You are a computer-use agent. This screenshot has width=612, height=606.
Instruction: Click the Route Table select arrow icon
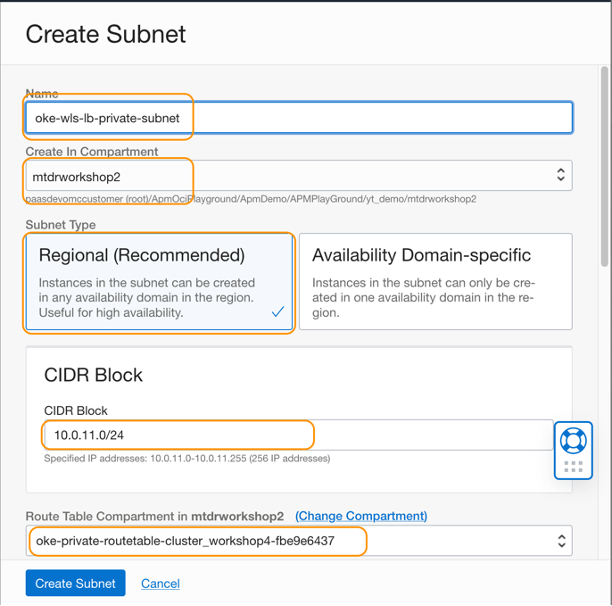click(560, 541)
